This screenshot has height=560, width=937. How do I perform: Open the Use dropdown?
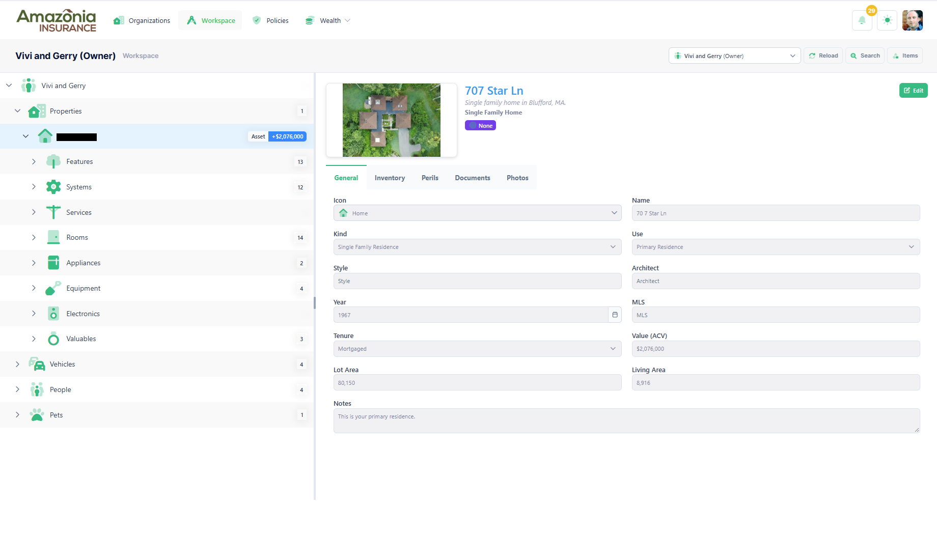pos(776,247)
